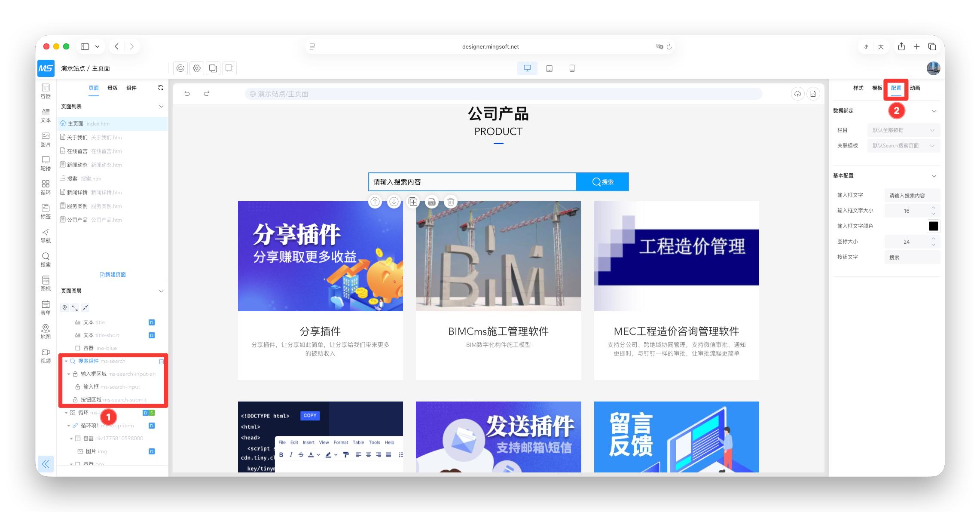Redo the canvas action
The image size is (980, 512).
[206, 94]
